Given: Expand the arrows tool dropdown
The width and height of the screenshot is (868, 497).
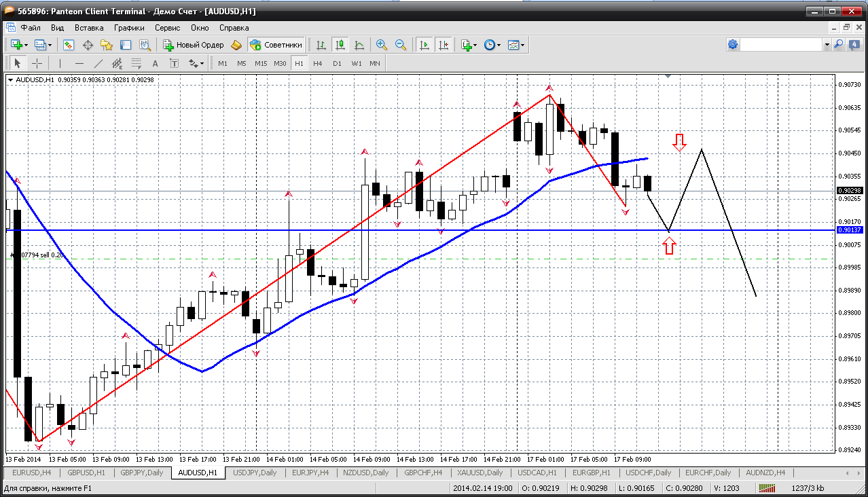Looking at the screenshot, I should point(202,63).
